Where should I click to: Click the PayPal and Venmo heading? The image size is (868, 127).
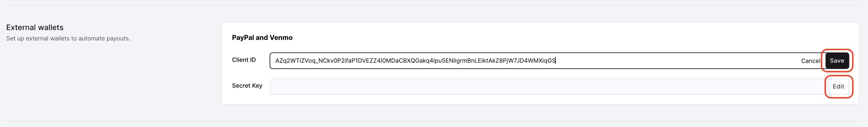[262, 38]
